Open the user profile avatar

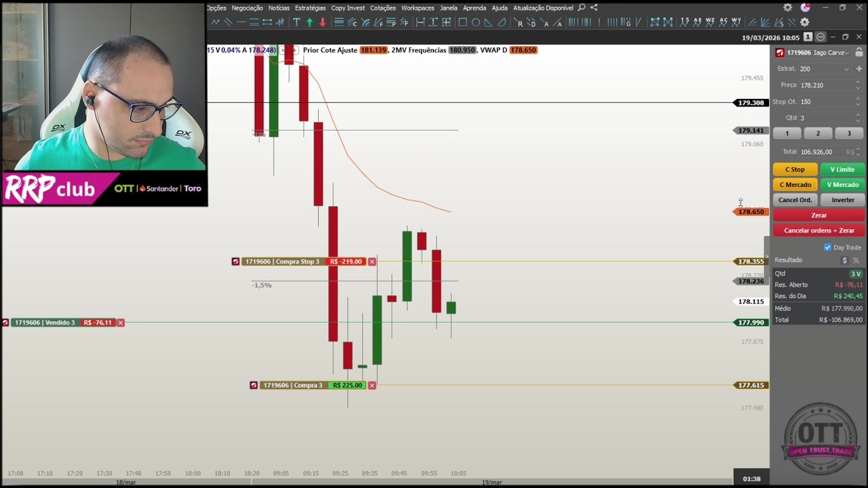tap(806, 7)
